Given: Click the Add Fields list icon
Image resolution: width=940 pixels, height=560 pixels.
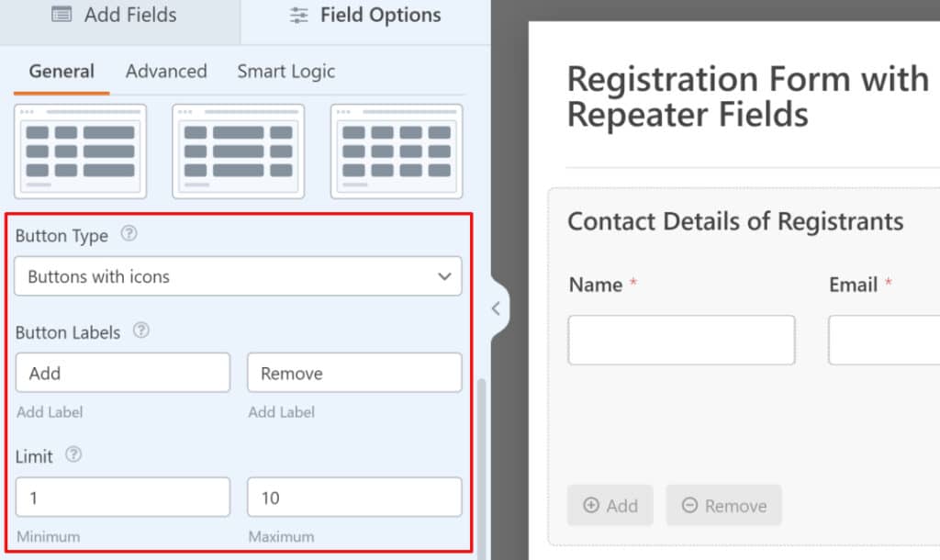Looking at the screenshot, I should (62, 15).
